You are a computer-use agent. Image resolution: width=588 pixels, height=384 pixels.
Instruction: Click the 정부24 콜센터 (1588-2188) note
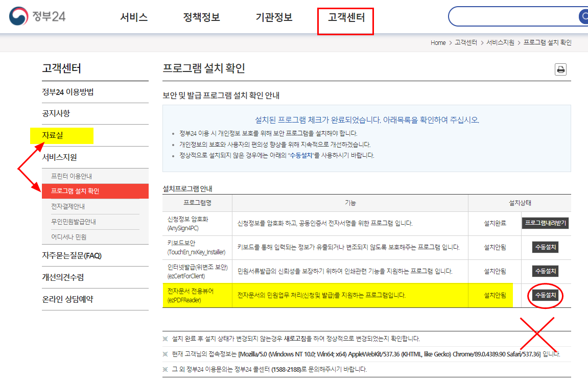point(265,369)
